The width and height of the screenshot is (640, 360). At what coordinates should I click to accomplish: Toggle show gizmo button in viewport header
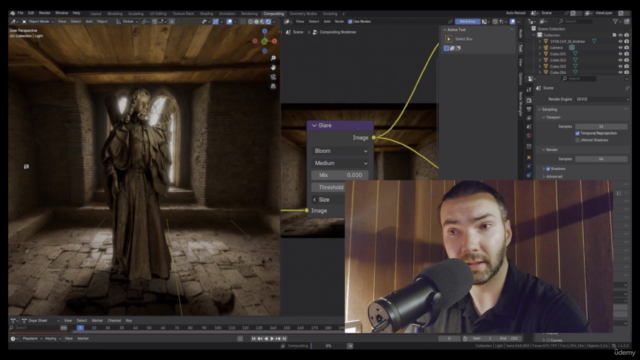pos(216,21)
